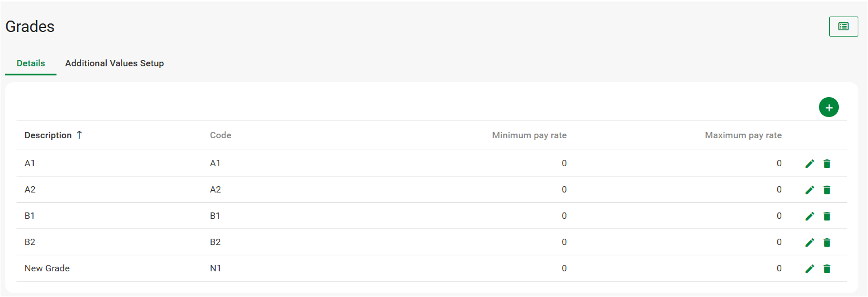Edit the New Grade row
Viewport: 868px width, 297px height.
(x=809, y=269)
